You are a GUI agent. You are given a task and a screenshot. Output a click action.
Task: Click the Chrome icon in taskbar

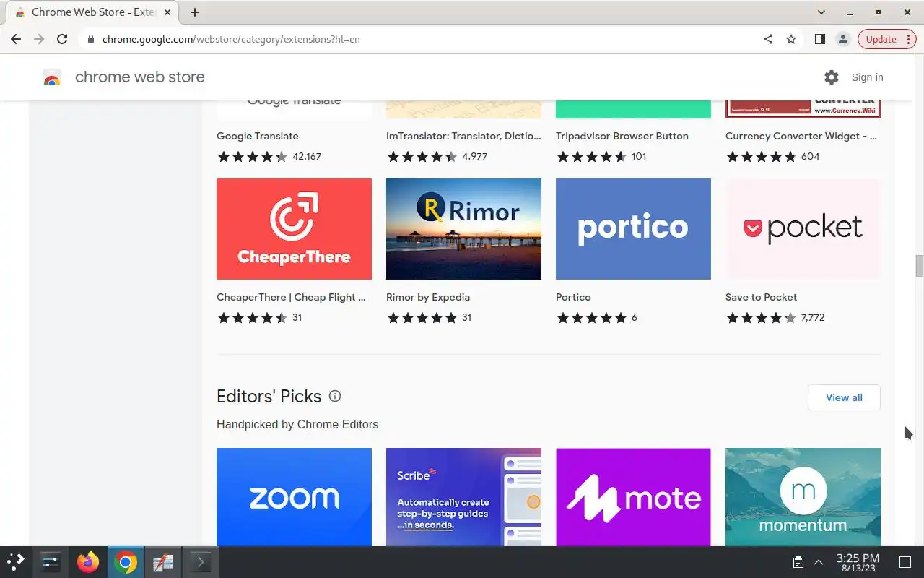coord(126,561)
